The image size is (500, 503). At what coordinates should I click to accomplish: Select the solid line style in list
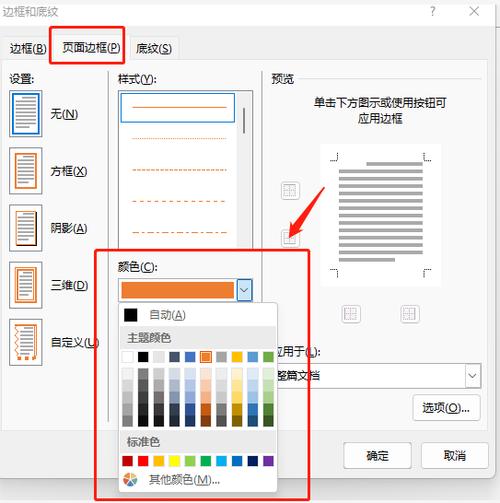click(178, 108)
